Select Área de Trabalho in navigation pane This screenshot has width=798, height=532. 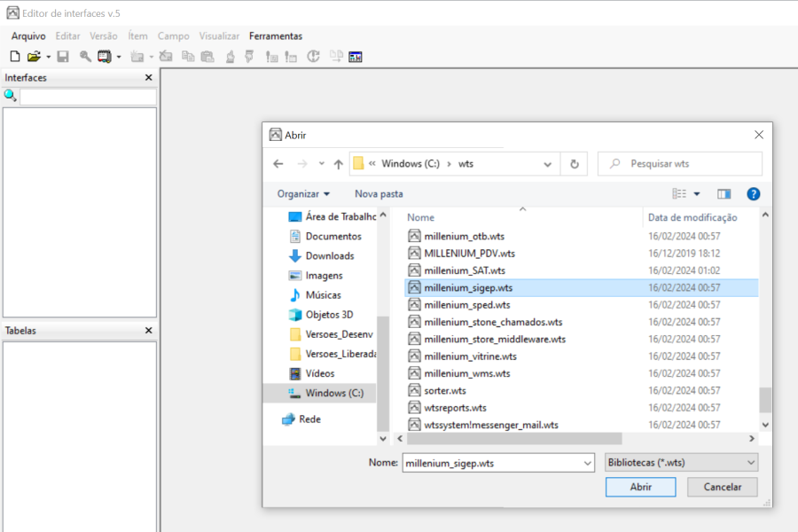pos(332,217)
